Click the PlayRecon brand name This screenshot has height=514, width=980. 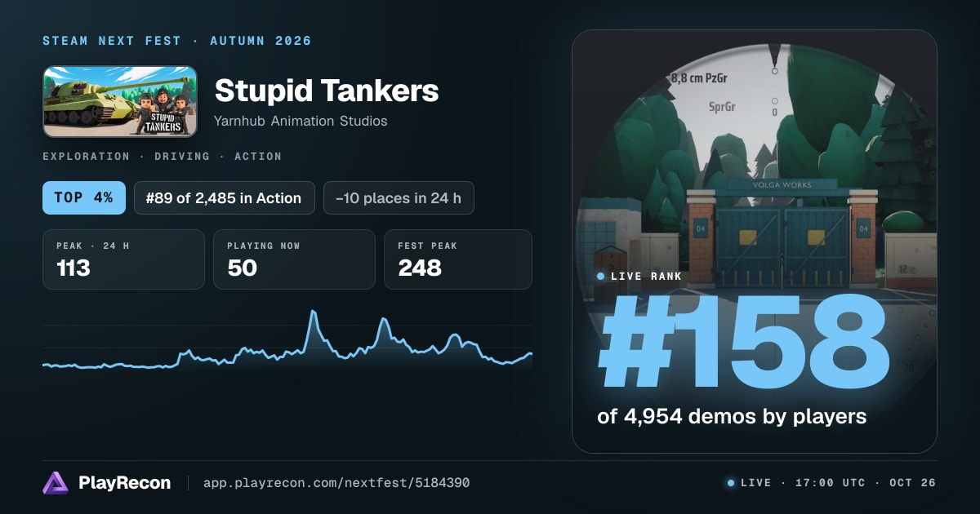point(125,483)
